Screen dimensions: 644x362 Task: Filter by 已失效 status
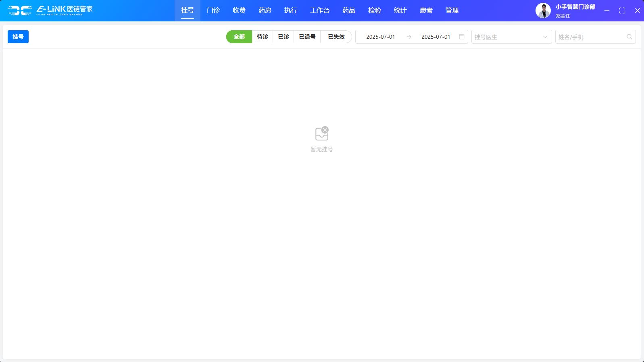pyautogui.click(x=336, y=37)
